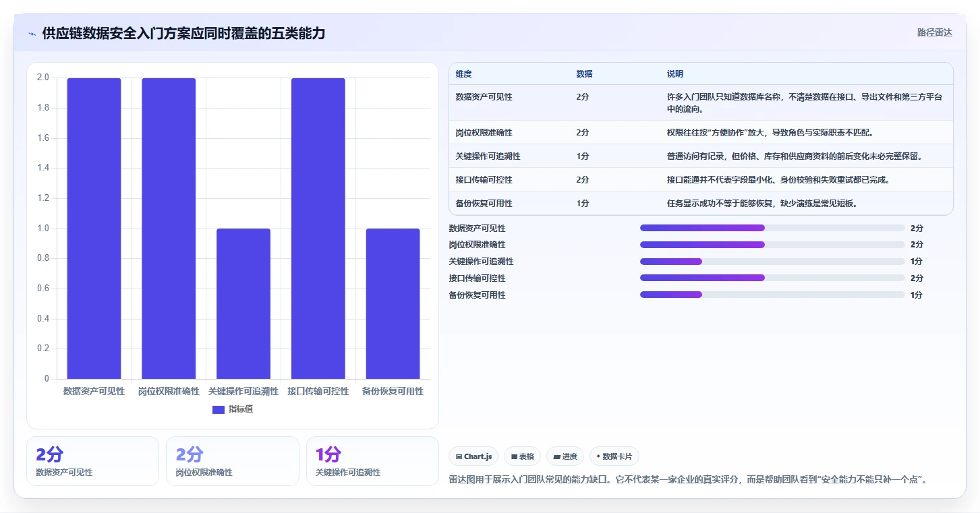Toggle the 指标值 legend color box
This screenshot has width=980, height=513.
point(219,409)
